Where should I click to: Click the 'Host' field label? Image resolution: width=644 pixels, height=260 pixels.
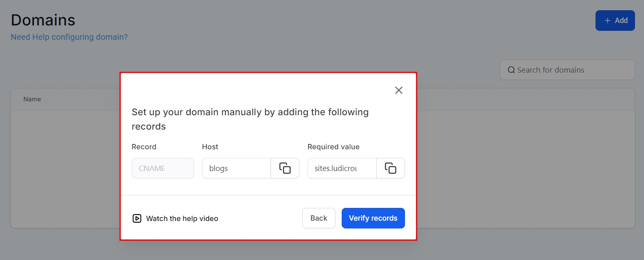click(x=210, y=147)
